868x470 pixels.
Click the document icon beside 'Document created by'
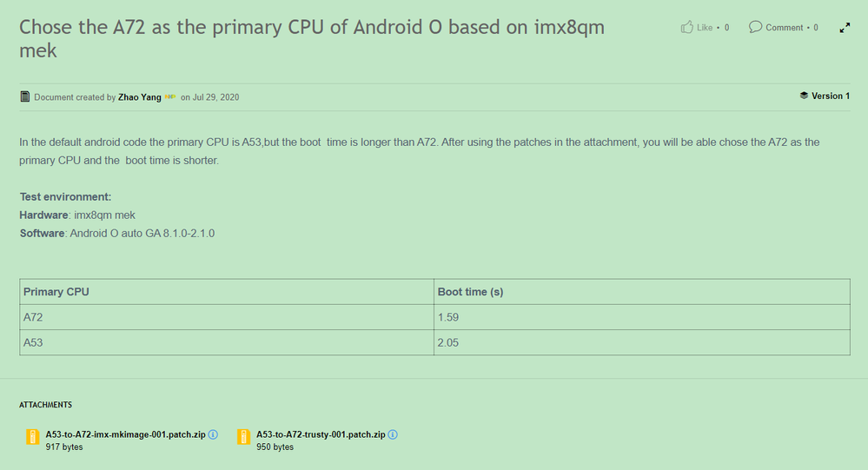point(25,96)
